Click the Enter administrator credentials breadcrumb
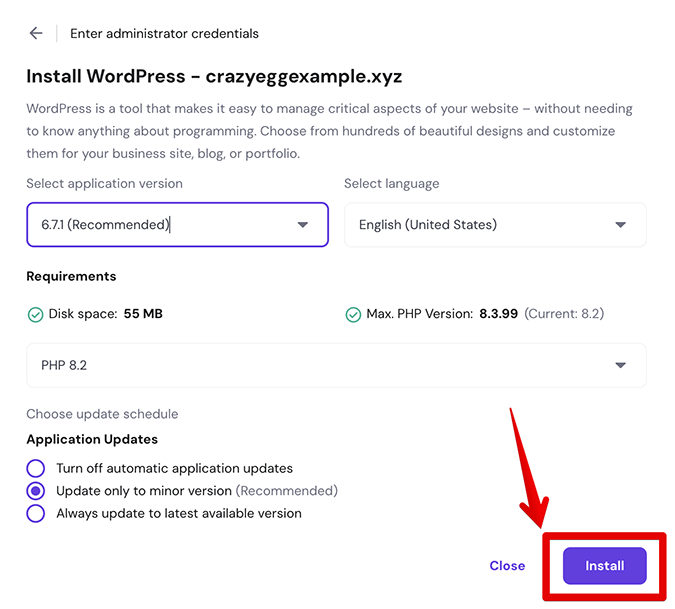 click(164, 34)
